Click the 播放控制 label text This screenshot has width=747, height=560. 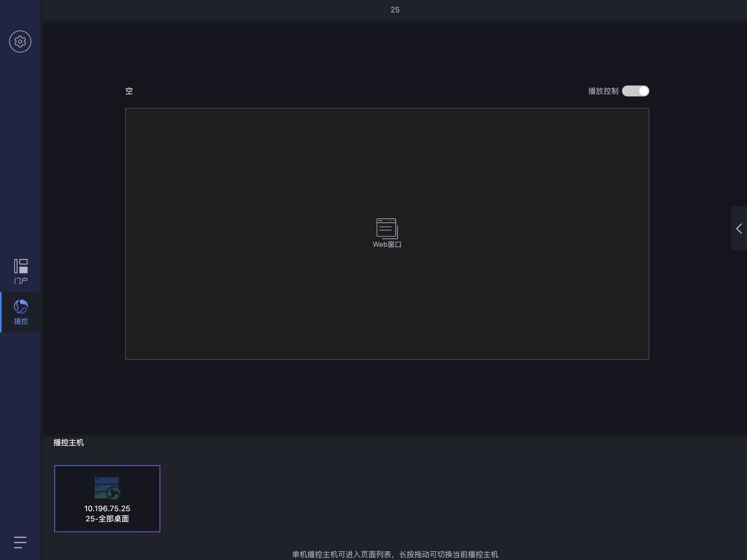[x=603, y=91]
